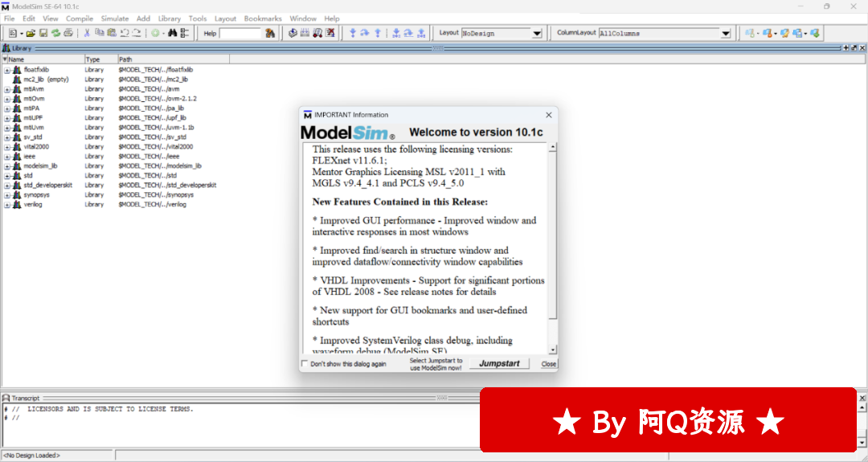Close the Transcript panel with its X icon
Screen dimensions: 868x462
coord(862,398)
